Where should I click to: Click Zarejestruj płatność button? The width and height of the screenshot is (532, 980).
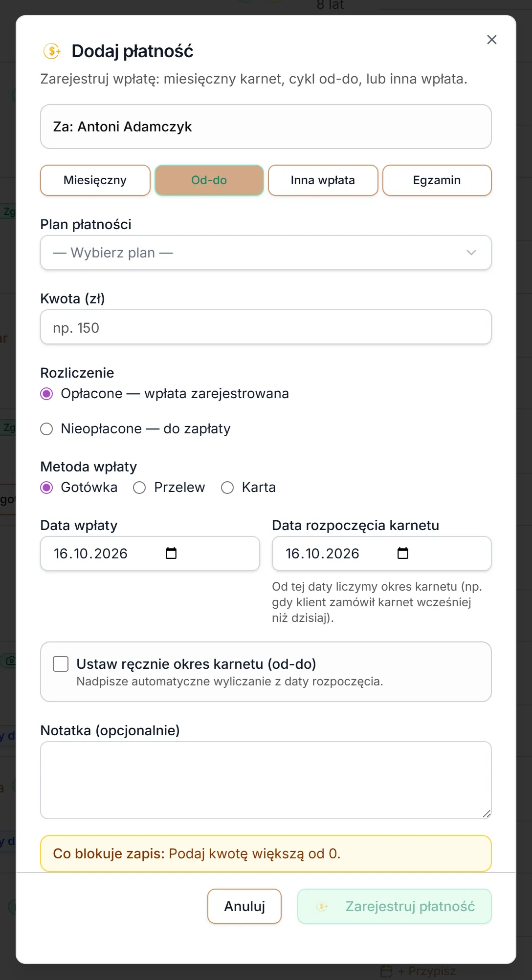395,906
